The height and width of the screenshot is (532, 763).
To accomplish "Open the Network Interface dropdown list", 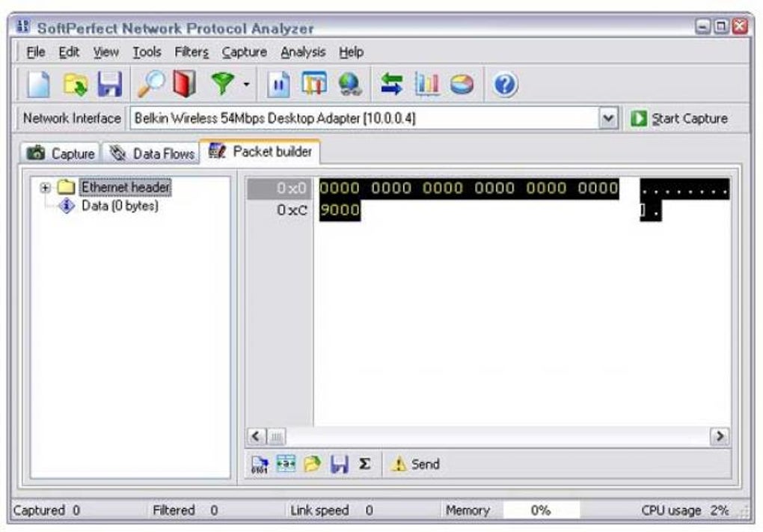I will point(606,117).
